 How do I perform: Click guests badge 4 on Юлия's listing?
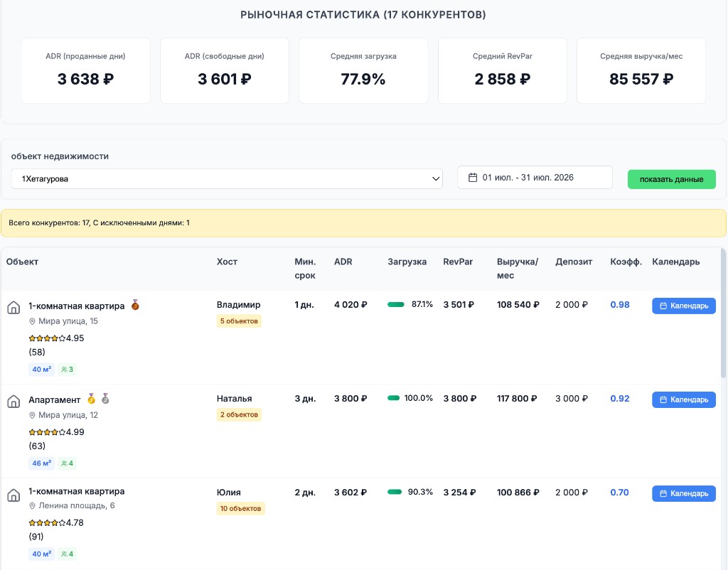tap(68, 554)
